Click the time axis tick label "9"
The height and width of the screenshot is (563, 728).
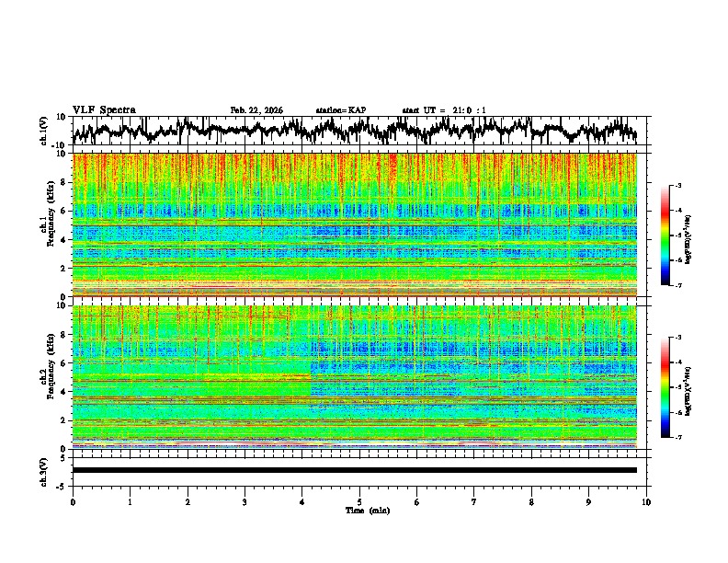588,502
